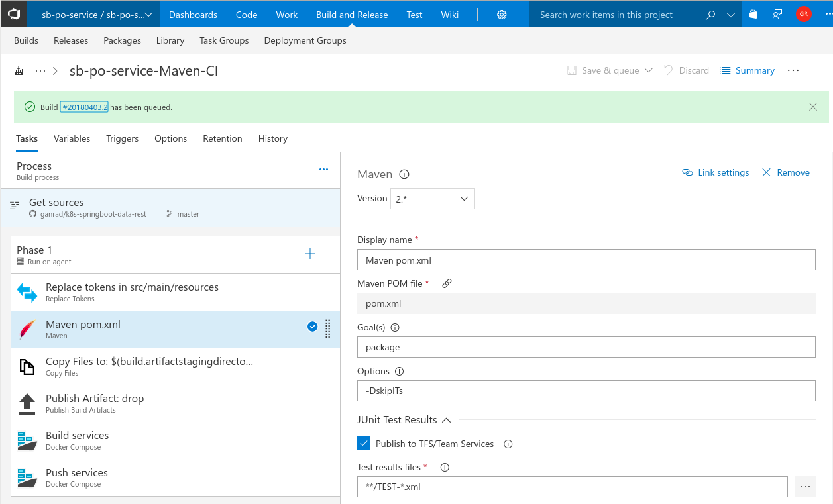Click the search magnifier icon

click(710, 15)
